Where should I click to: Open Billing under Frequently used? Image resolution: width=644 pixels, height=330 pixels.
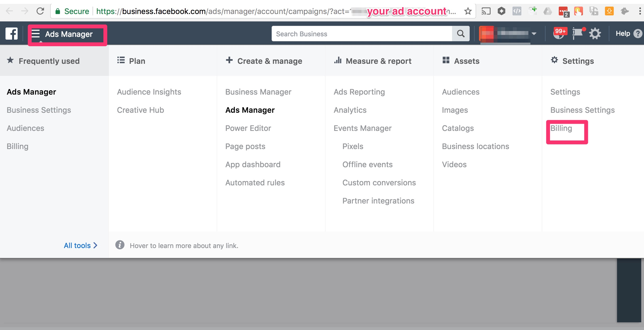pos(18,146)
